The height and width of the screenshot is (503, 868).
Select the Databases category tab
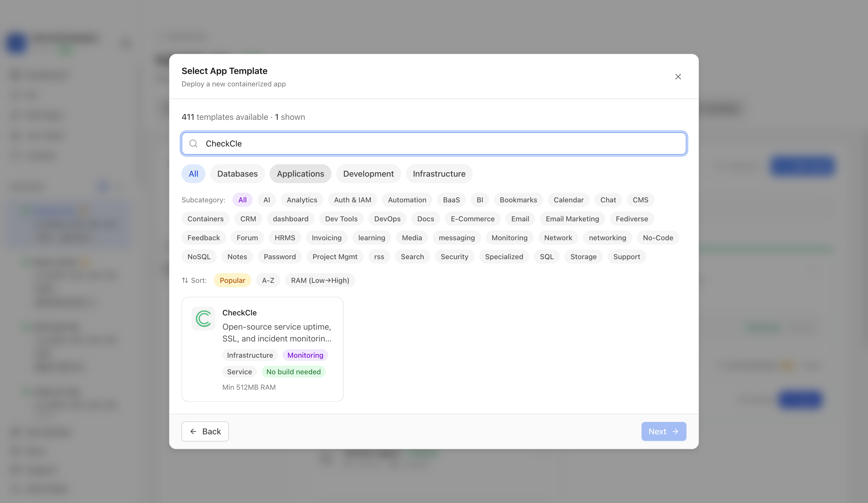point(237,174)
